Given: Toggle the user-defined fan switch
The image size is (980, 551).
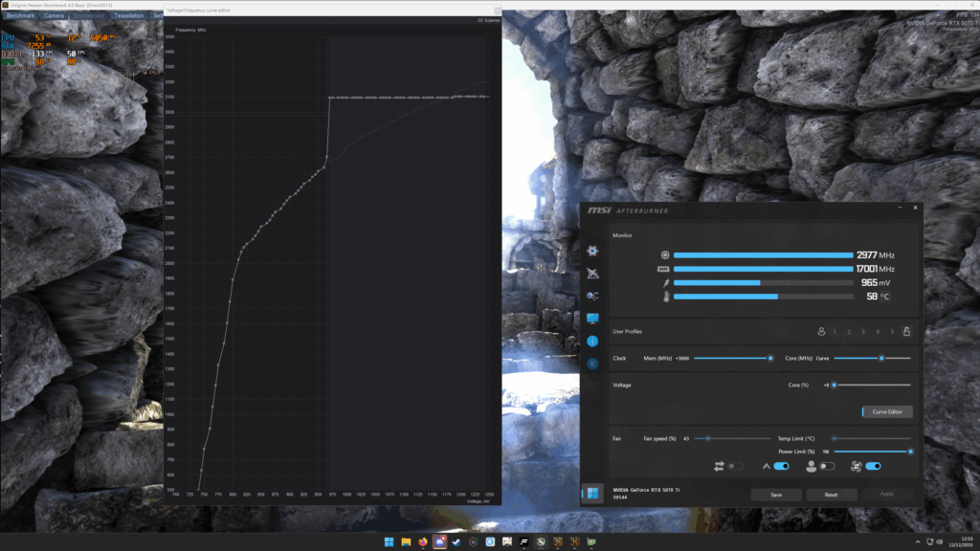Looking at the screenshot, I should (x=827, y=466).
